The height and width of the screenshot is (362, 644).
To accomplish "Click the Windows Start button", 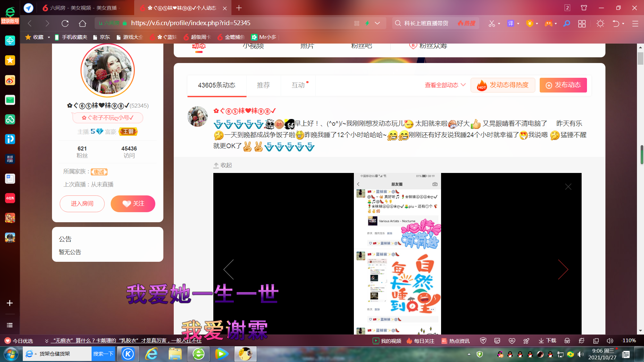I will [x=11, y=354].
